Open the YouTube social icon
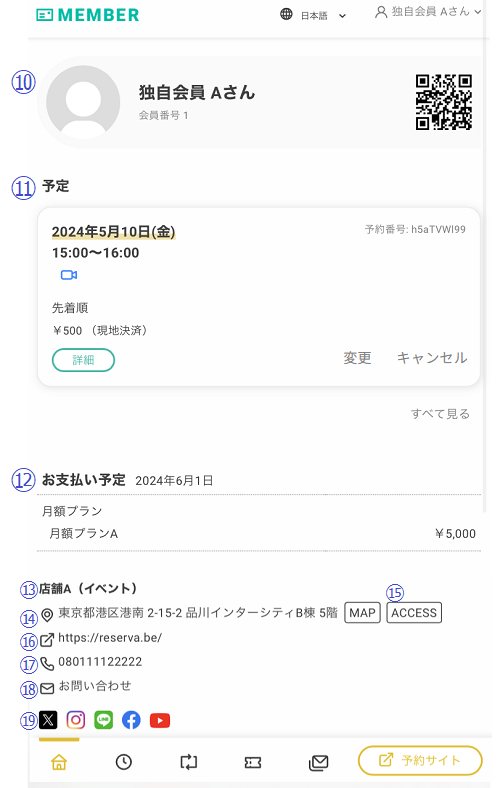The image size is (500, 788). pyautogui.click(x=160, y=720)
